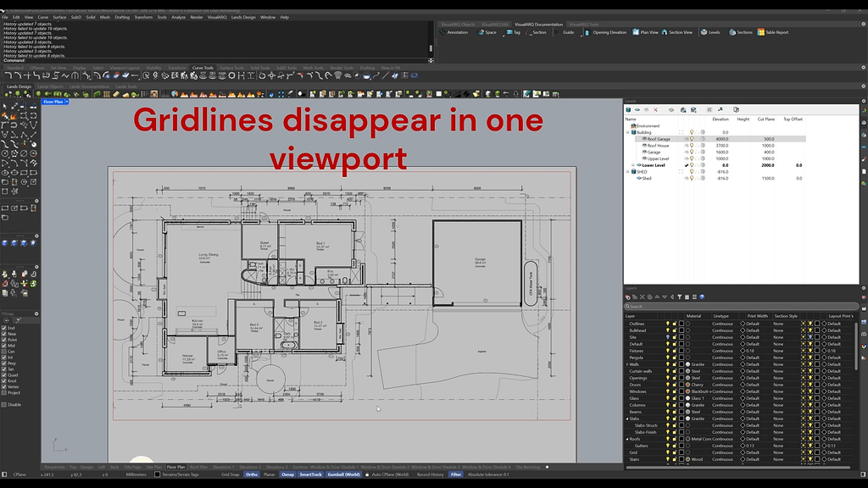
Task: Collapse the Slabs layer group
Action: tap(627, 418)
